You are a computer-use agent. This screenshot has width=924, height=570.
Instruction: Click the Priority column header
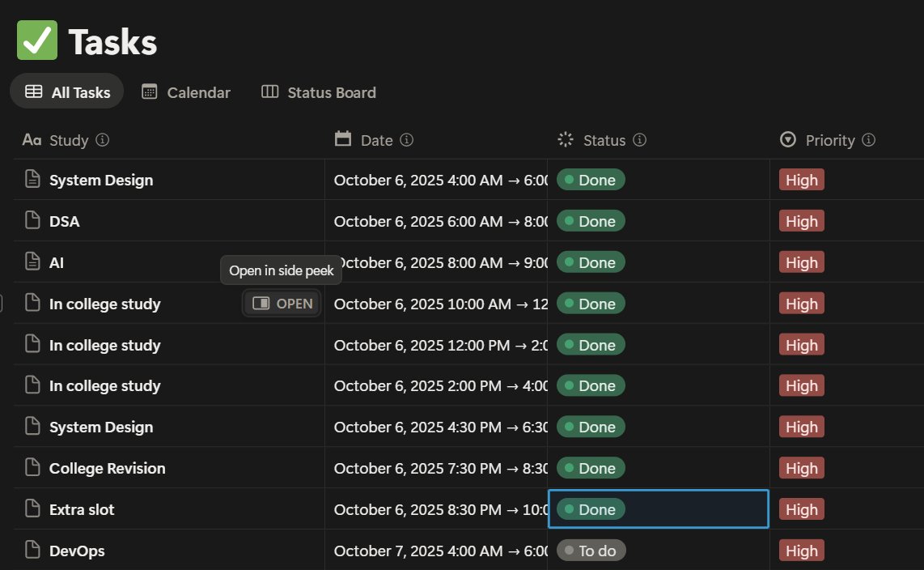(829, 140)
